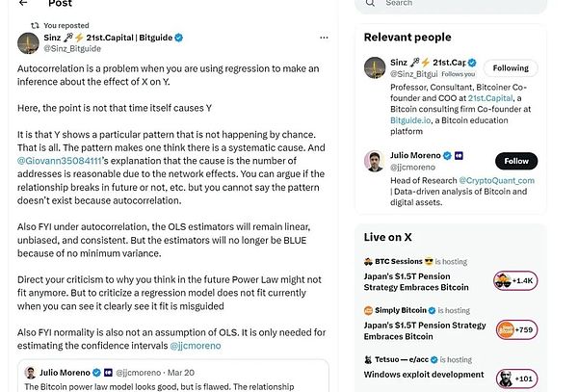Viewport: 578px width, 392px height.
Task: Click the back arrow beside Post
Action: click(x=24, y=3)
